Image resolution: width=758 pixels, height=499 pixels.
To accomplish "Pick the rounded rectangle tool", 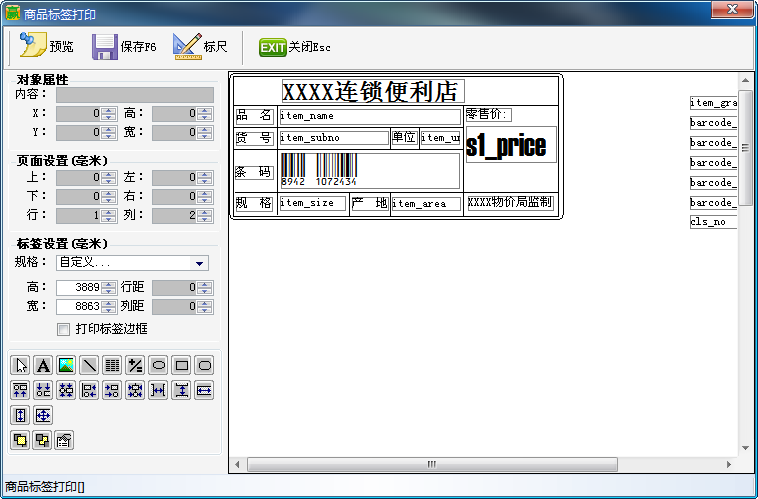I will pos(204,365).
